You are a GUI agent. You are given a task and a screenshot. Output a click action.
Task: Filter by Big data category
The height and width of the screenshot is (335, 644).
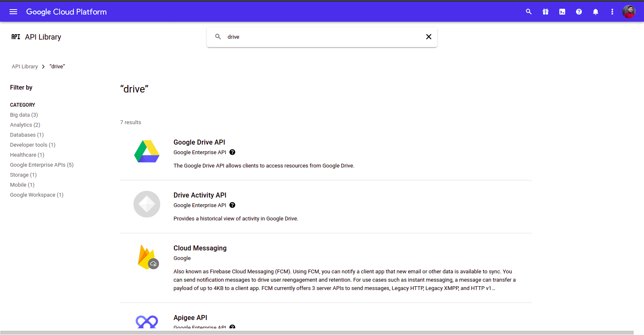click(x=24, y=115)
